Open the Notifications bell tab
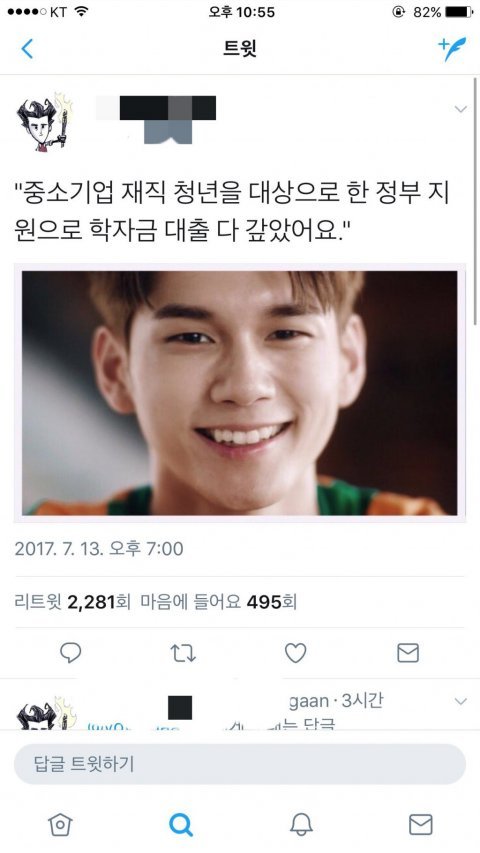Image resolution: width=480 pixels, height=853 pixels. [301, 825]
